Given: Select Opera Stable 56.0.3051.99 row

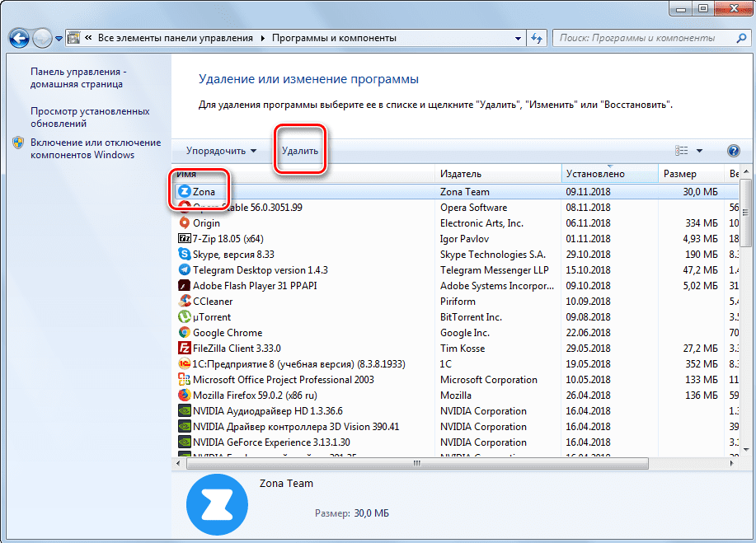Looking at the screenshot, I should click(x=455, y=207).
